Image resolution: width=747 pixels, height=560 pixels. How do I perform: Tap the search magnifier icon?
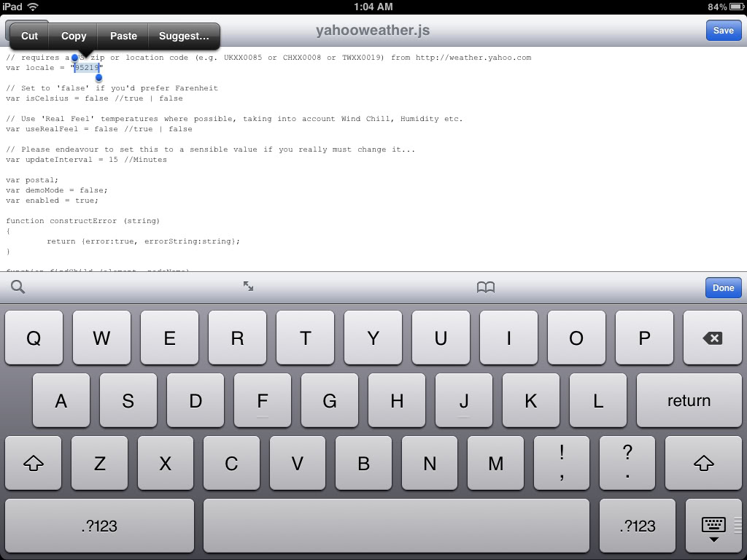18,287
